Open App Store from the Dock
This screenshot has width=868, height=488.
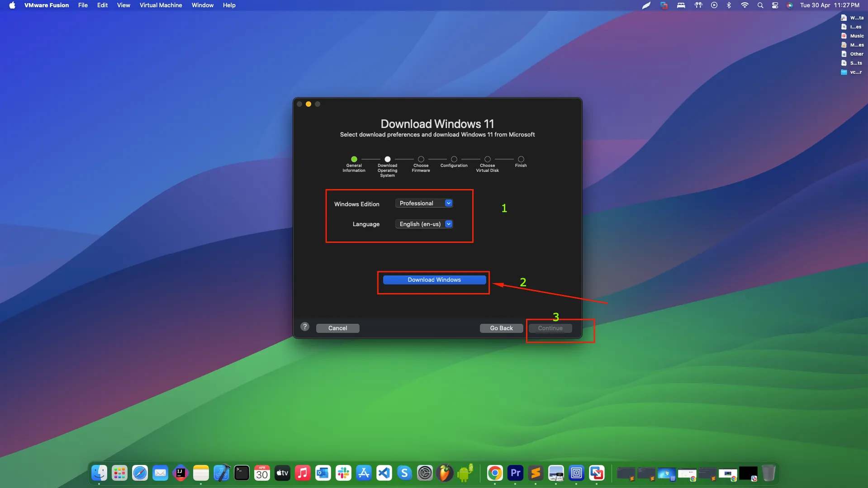pyautogui.click(x=364, y=473)
